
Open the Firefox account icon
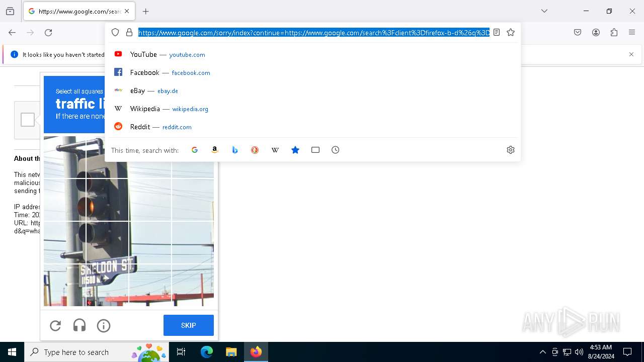[596, 33]
